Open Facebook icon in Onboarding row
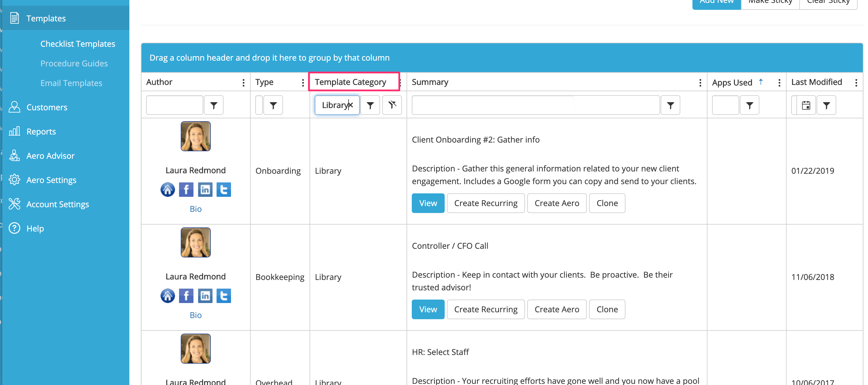This screenshot has height=385, width=868. click(x=186, y=190)
